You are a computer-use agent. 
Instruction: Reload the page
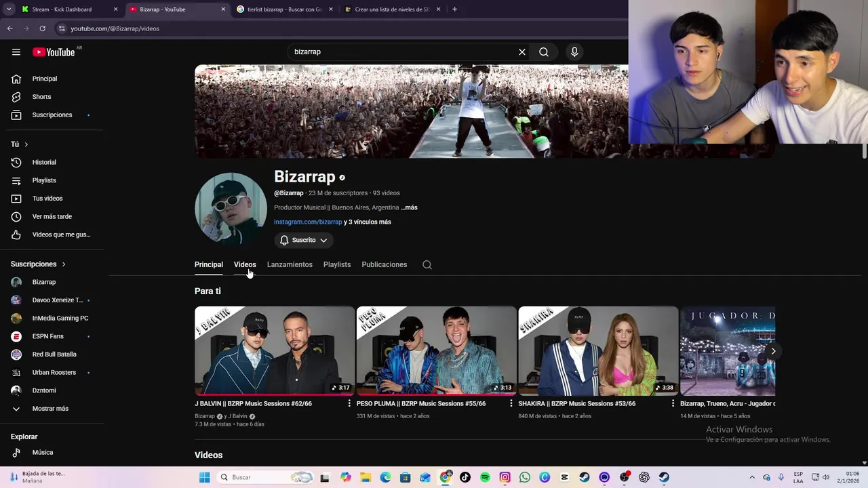pyautogui.click(x=42, y=28)
